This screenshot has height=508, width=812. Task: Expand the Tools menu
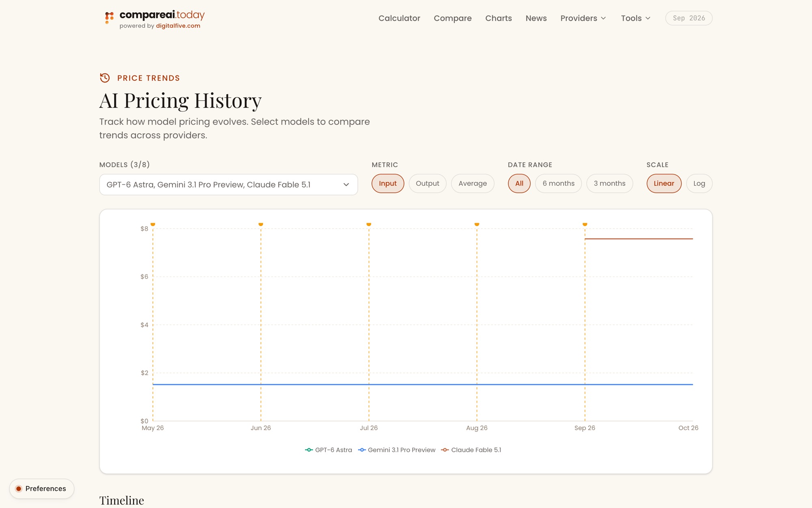click(636, 18)
